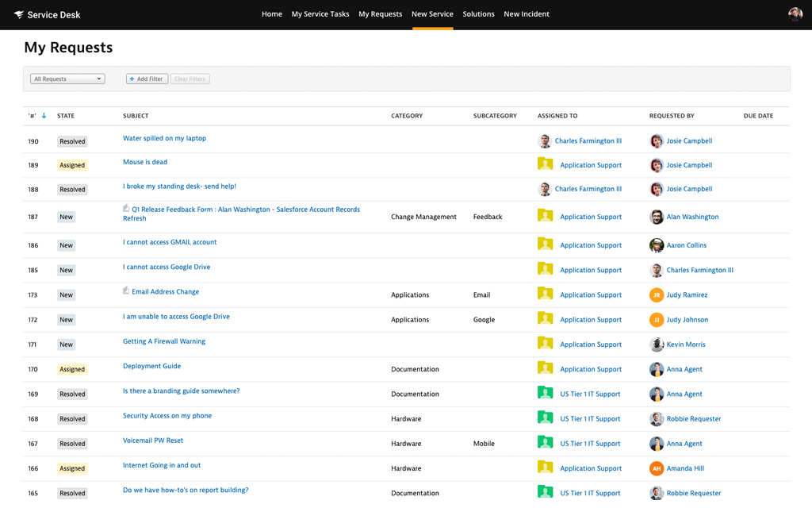The width and height of the screenshot is (812, 508).
Task: Open the 'Mouse is dead' request
Action: [145, 162]
